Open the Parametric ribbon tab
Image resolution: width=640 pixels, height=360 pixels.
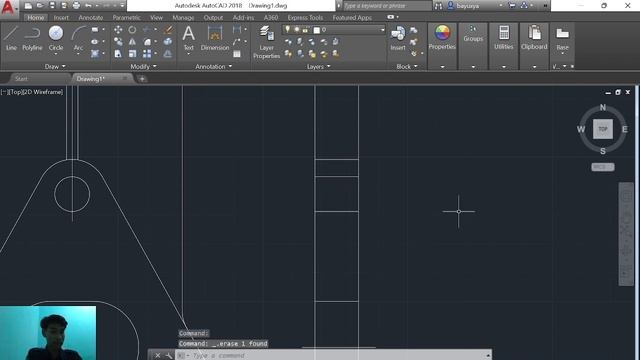127,18
